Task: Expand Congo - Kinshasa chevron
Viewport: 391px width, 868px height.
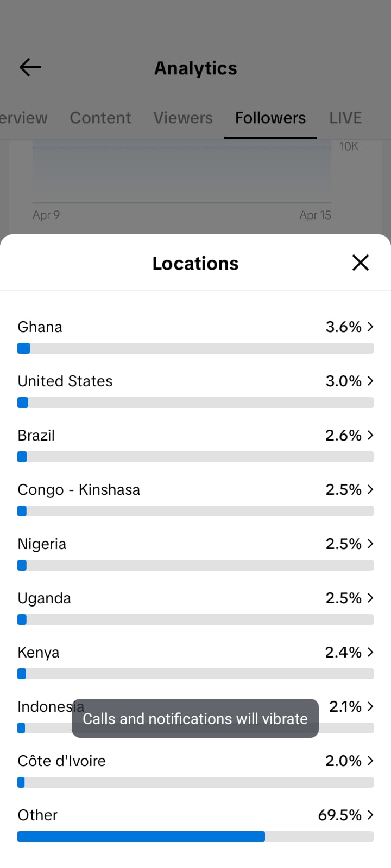Action: point(370,489)
